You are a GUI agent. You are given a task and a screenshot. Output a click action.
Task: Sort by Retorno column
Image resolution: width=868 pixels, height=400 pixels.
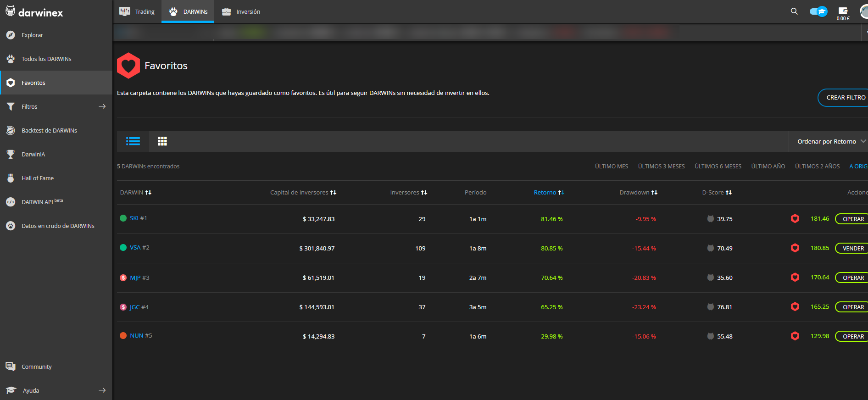[549, 193]
